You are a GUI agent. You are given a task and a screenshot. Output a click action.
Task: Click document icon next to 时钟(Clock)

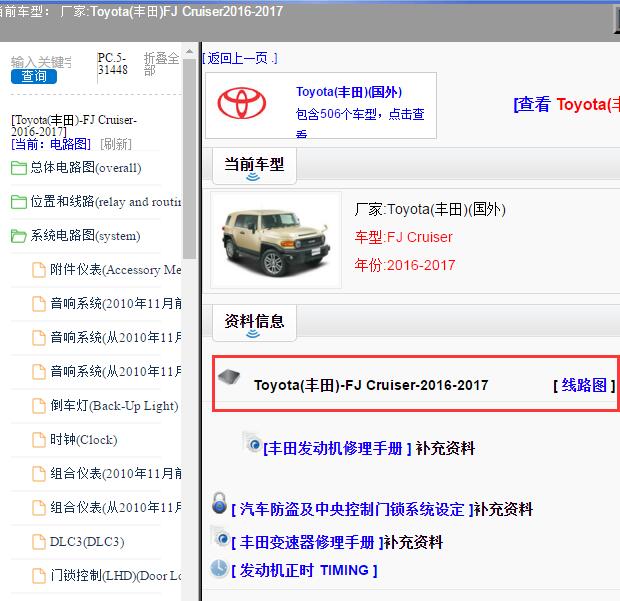point(39,440)
